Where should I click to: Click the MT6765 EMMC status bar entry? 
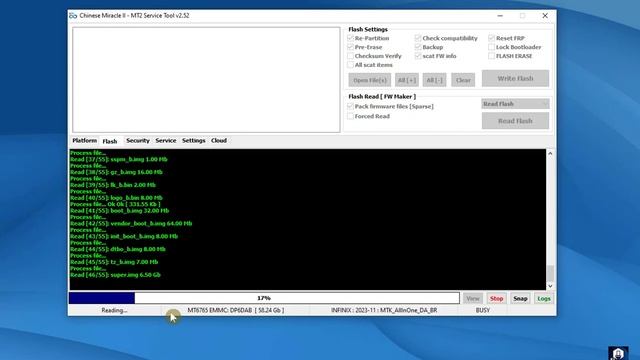click(x=236, y=311)
